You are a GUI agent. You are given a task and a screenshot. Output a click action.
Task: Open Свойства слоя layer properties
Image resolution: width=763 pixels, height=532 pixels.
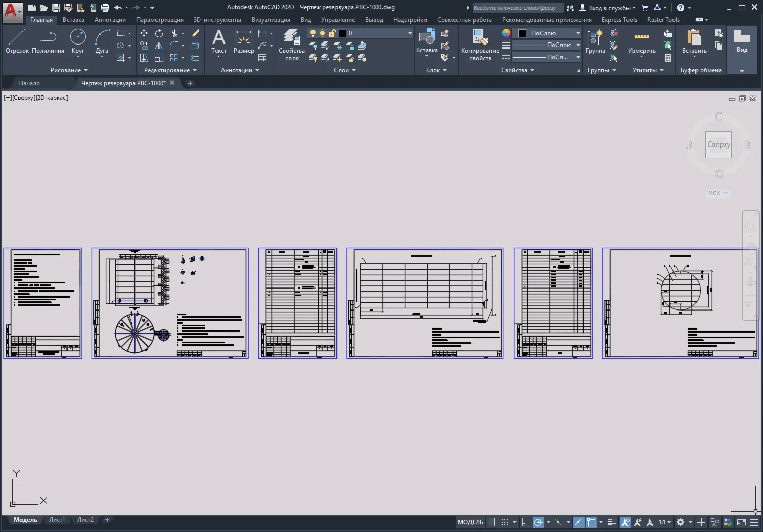click(291, 45)
